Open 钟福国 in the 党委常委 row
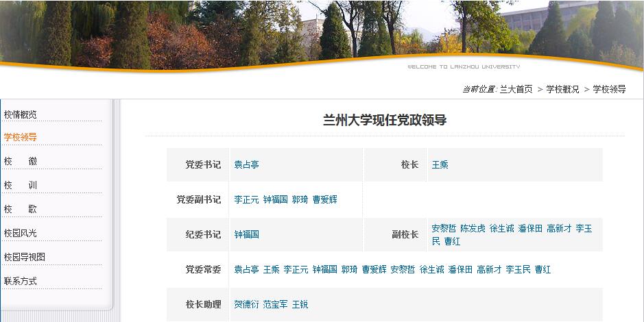644x322 pixels. point(325,269)
